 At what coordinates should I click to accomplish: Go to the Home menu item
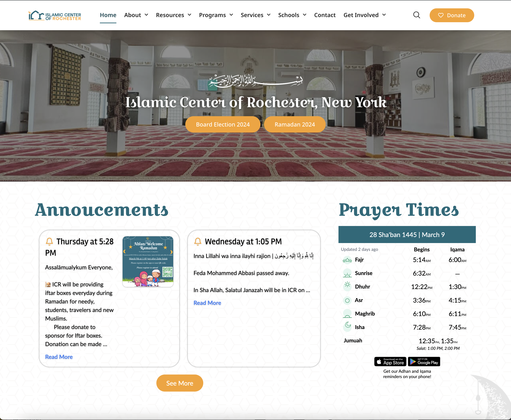(108, 15)
